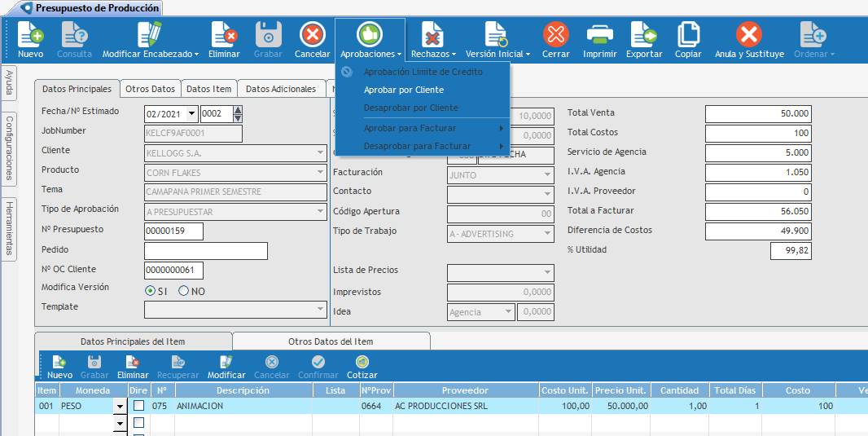Select NO for Modifica Versión
Screen dimensions: 868x436
pyautogui.click(x=184, y=291)
